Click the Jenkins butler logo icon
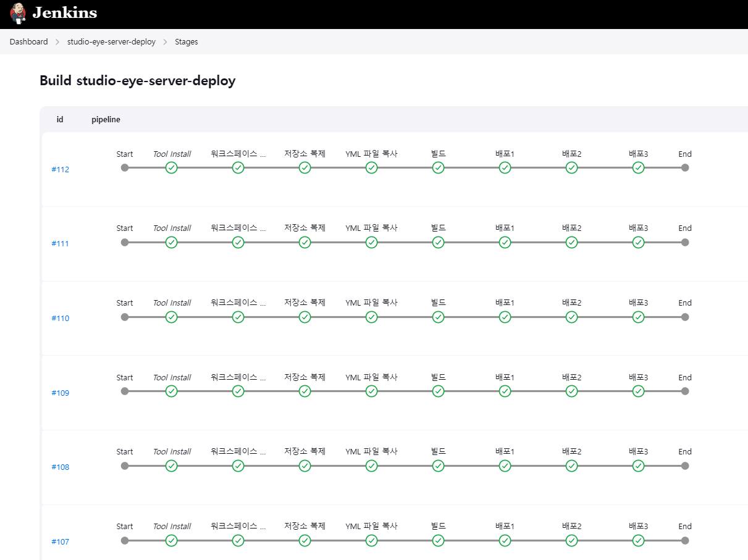Viewport: 748px width, 560px height. pos(19,13)
